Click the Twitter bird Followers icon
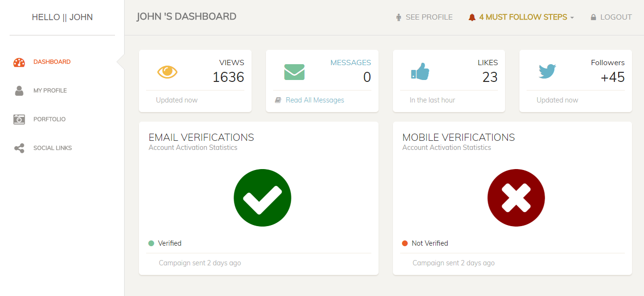 (x=547, y=72)
